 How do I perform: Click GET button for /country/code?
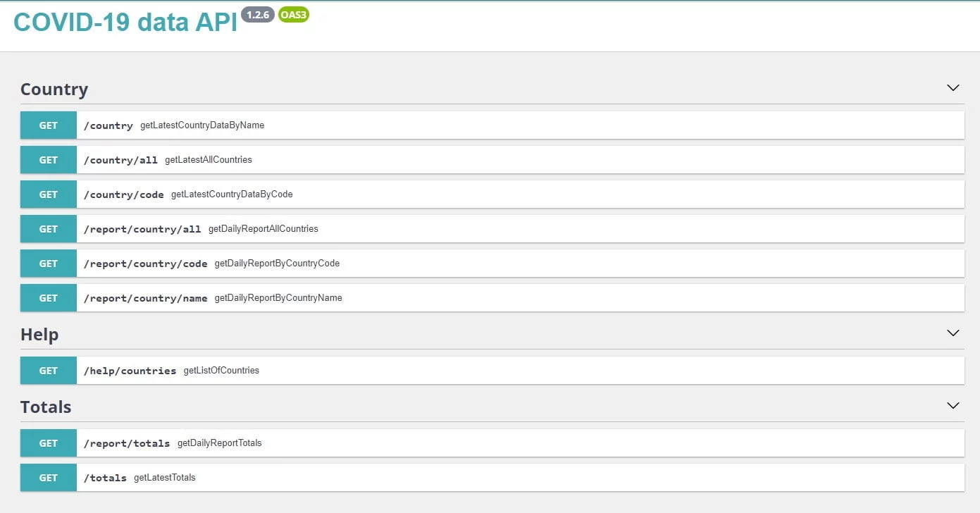tap(49, 194)
